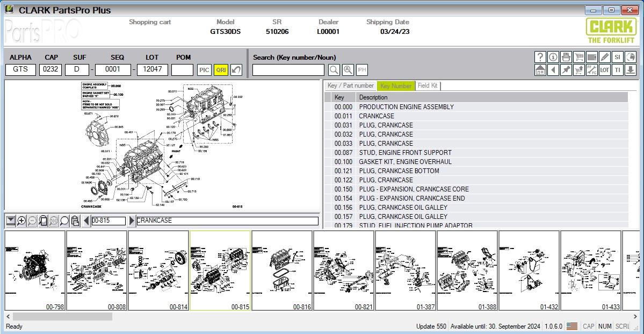The image size is (644, 334).
Task: Open the LOT icon
Action: point(604,70)
